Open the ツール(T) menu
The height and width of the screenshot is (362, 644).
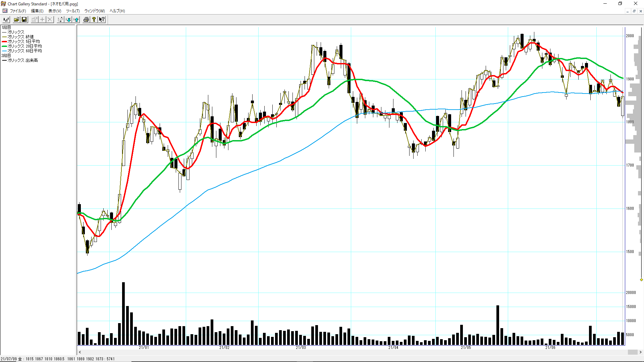73,11
